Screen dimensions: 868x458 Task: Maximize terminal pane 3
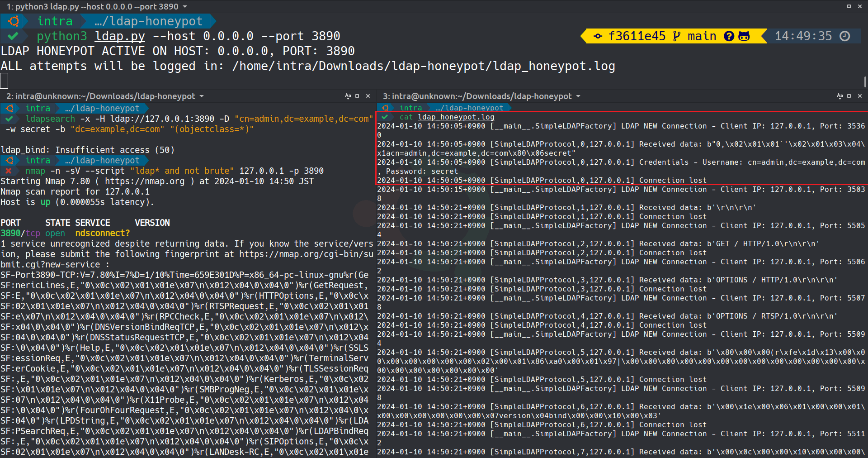849,96
